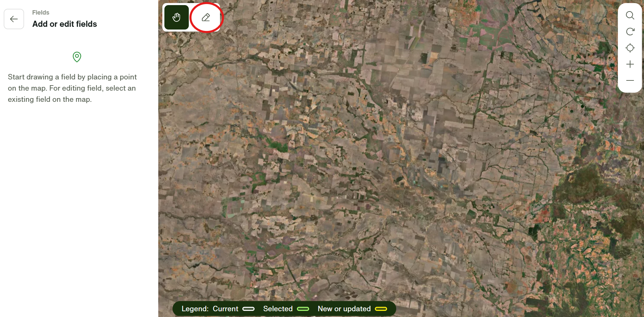Click the 'Legend:' label text
The image size is (644, 317).
(195, 309)
